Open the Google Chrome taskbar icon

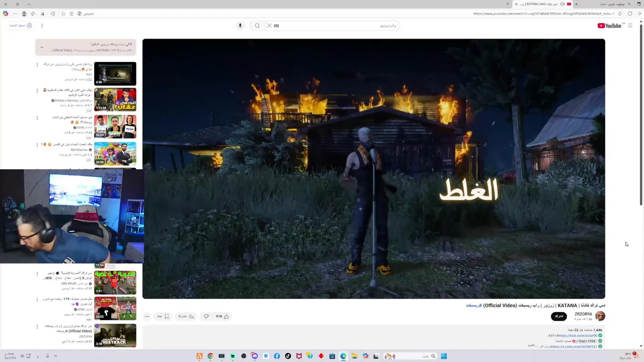pos(210,356)
